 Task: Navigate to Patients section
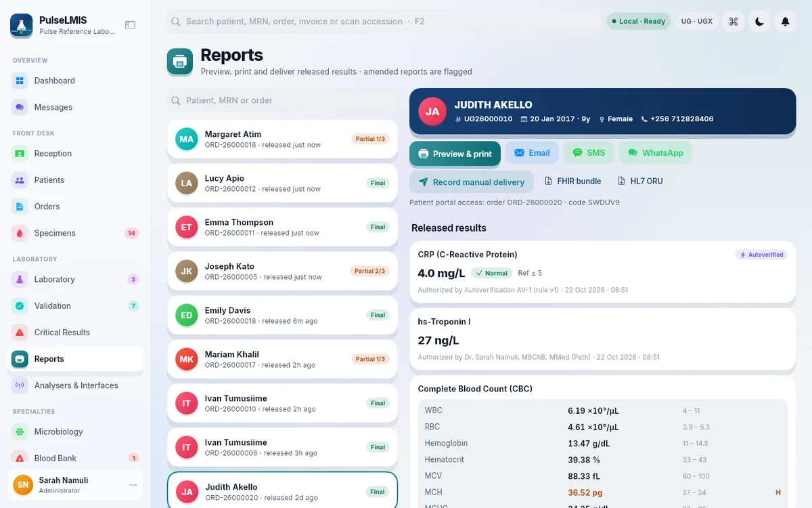[x=75, y=180]
